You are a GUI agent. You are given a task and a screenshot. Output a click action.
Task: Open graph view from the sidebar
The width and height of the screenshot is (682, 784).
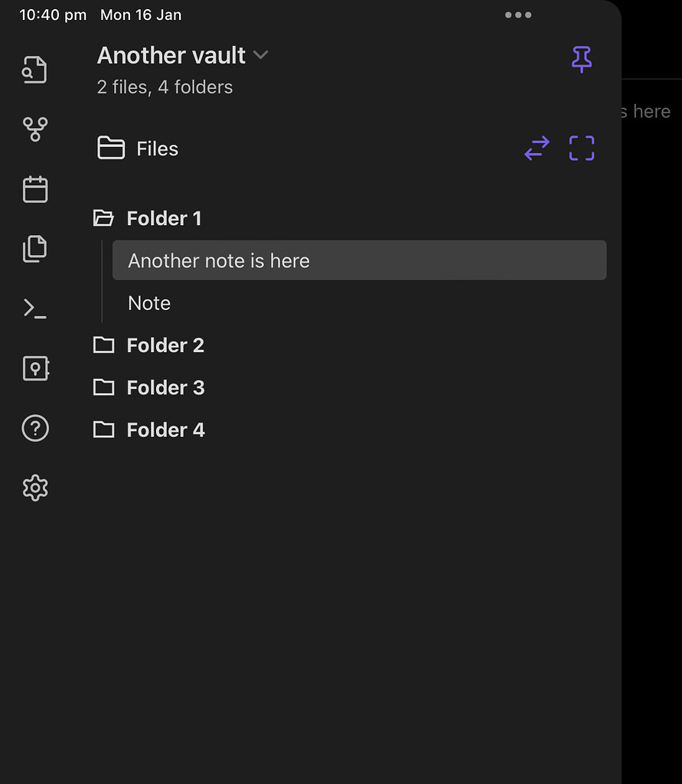point(34,129)
